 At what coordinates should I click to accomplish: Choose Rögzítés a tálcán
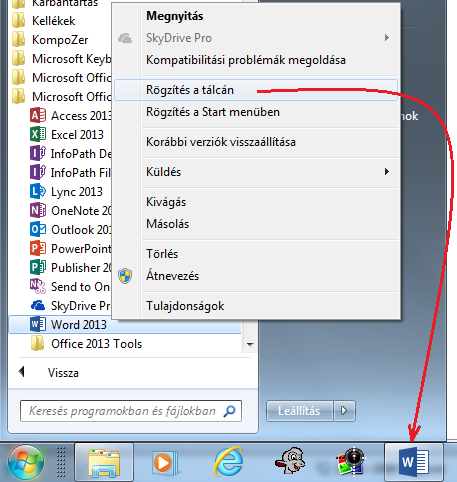tap(256, 90)
